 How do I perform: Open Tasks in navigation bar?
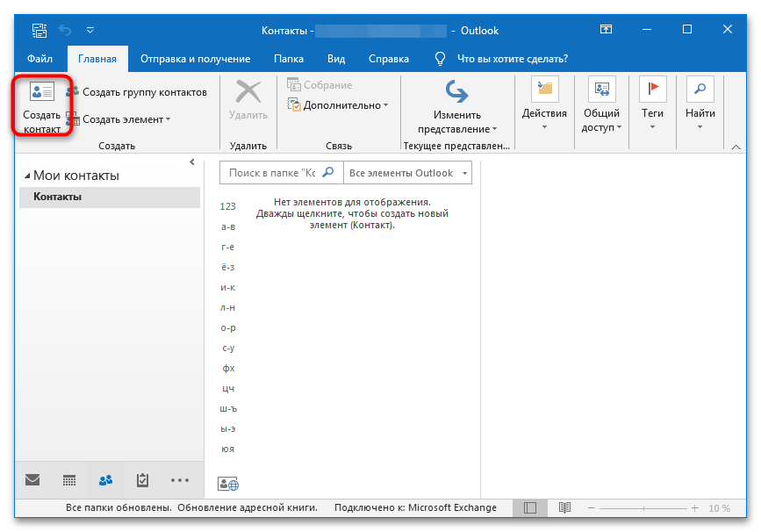click(x=142, y=480)
